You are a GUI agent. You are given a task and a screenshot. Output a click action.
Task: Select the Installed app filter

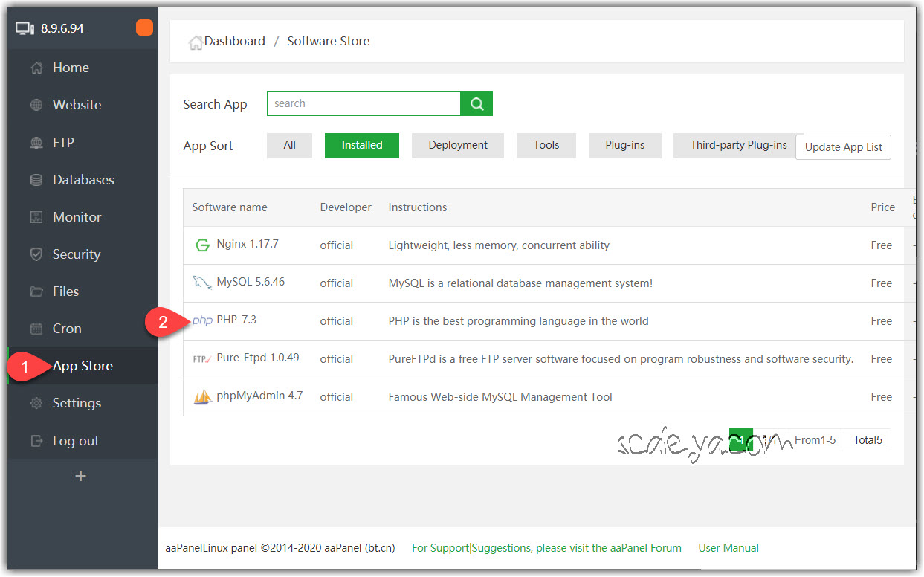[x=362, y=146]
